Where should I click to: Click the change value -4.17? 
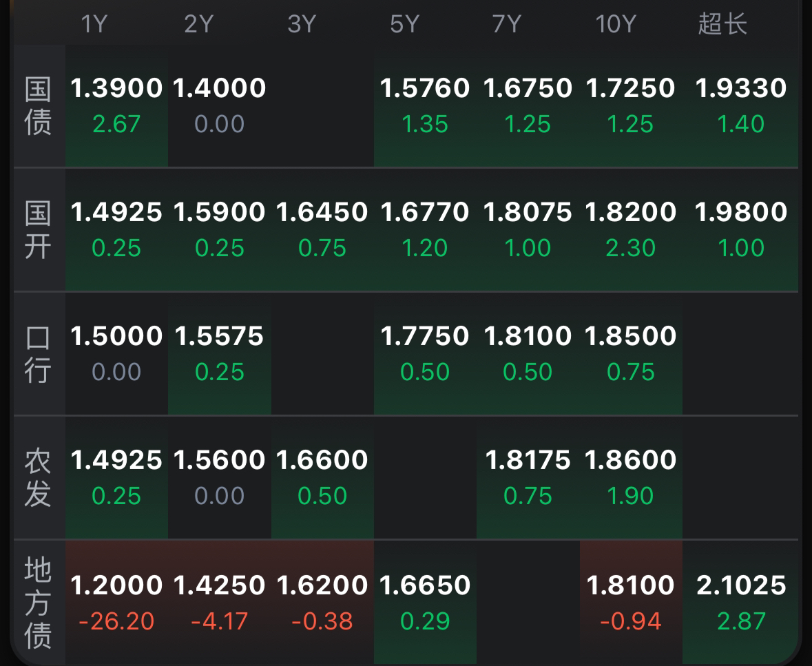219,621
